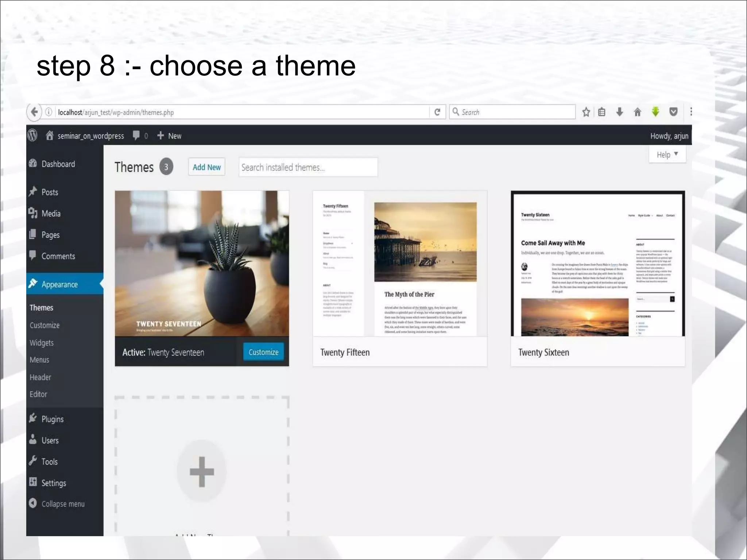Open the bookmarks list icon
The height and width of the screenshot is (560, 747).
(602, 112)
